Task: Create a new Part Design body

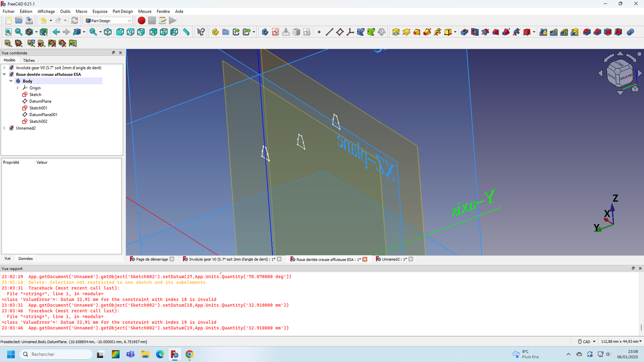Action: coord(265,32)
